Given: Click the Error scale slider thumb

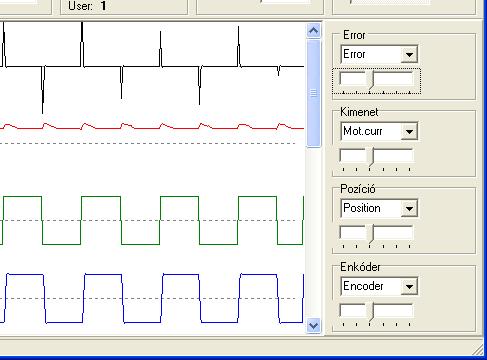Looking at the screenshot, I should tap(371, 80).
